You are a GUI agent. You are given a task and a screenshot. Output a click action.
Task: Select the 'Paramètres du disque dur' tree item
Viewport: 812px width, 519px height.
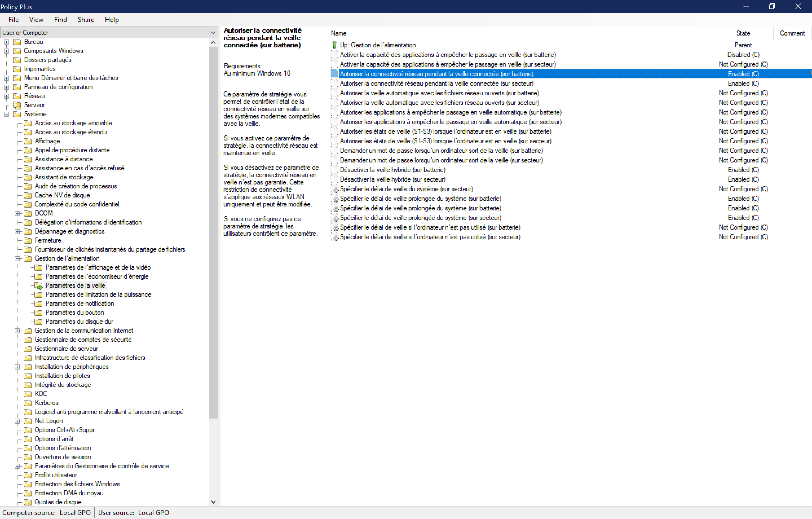79,322
